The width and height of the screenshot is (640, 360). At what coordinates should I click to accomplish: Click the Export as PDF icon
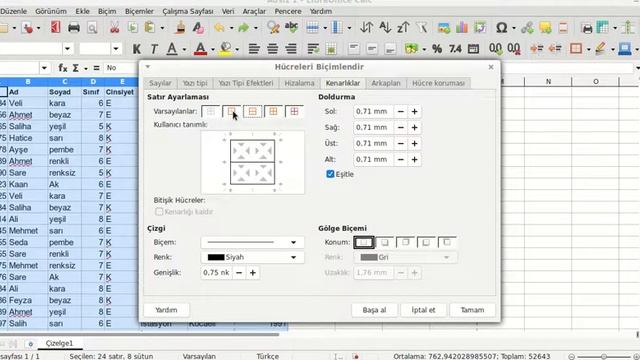pos(56,28)
